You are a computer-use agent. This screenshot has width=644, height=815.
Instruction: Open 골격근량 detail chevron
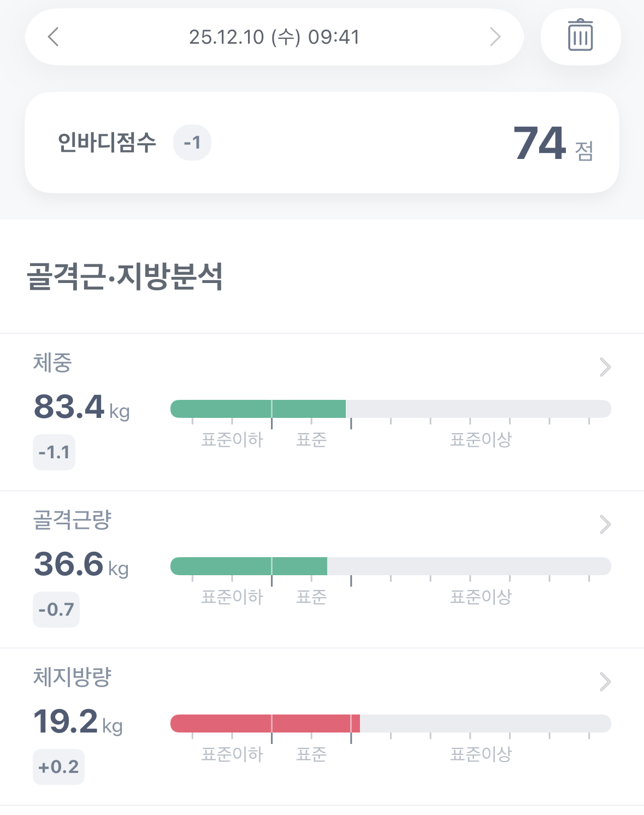click(x=605, y=524)
